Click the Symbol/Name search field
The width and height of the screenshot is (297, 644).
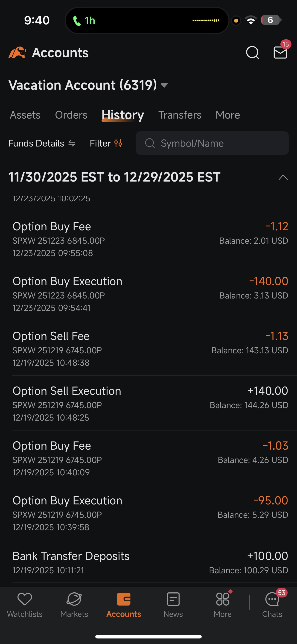[212, 143]
